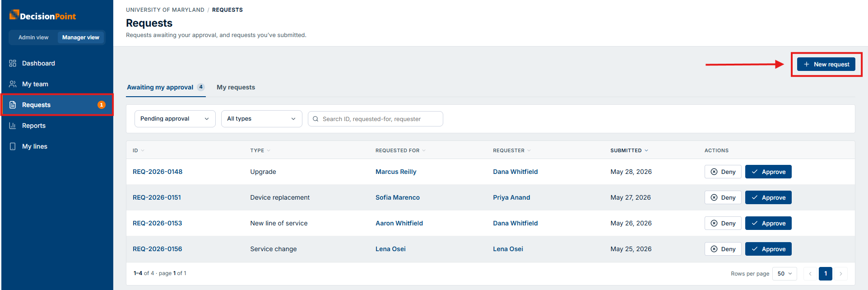Screen dimensions: 868x290
Task: Go to page 1 in pagination
Action: 826,274
